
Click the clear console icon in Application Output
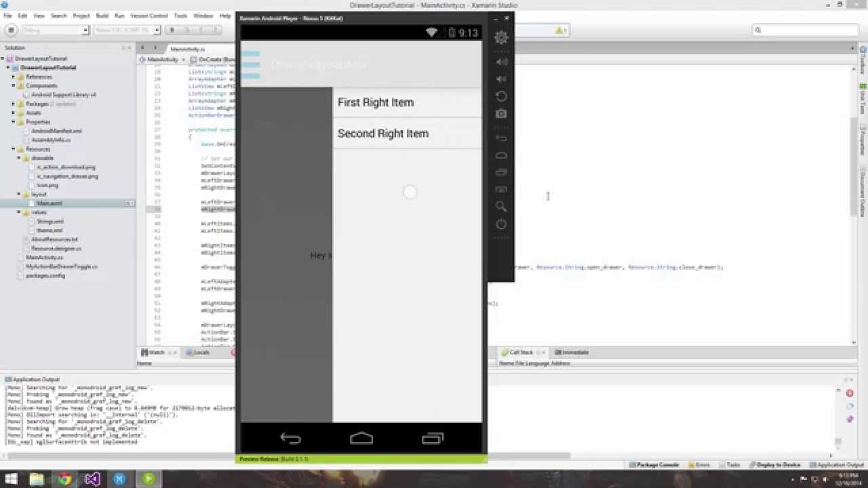click(850, 406)
